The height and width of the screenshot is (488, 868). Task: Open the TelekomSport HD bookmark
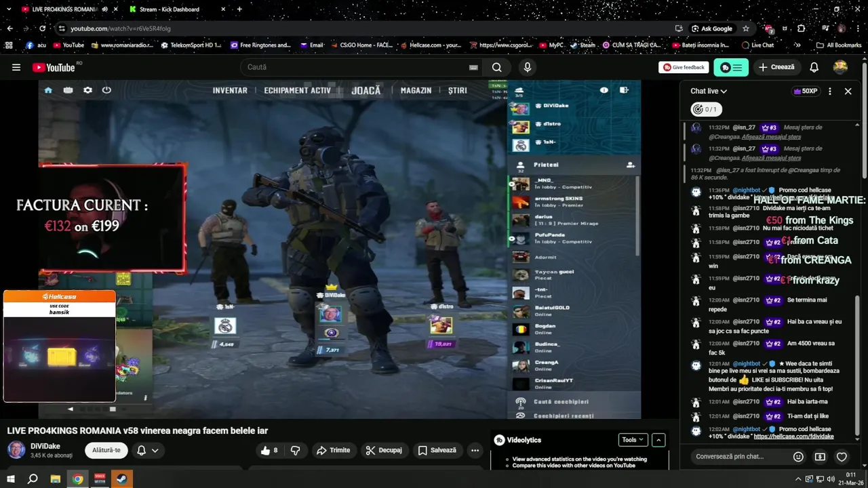191,45
